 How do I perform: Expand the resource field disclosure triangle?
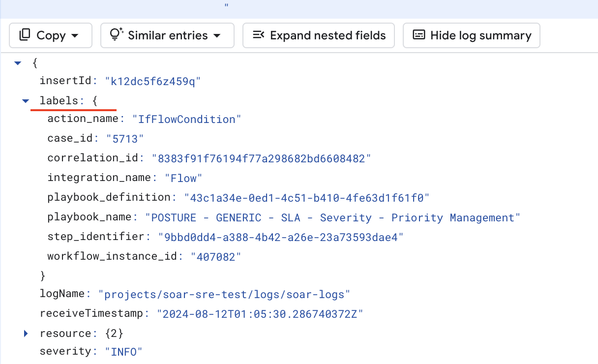26,333
